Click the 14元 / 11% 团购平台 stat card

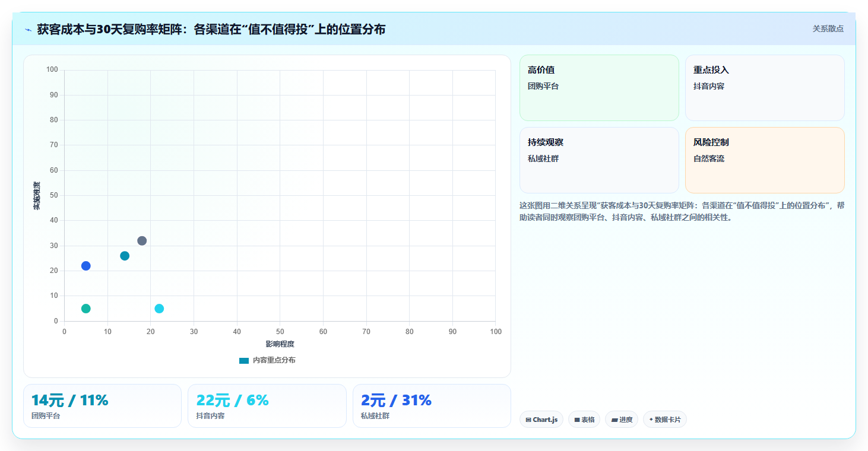102,406
